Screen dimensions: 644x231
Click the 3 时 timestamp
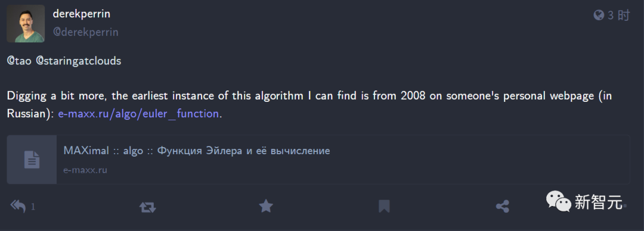coord(618,15)
